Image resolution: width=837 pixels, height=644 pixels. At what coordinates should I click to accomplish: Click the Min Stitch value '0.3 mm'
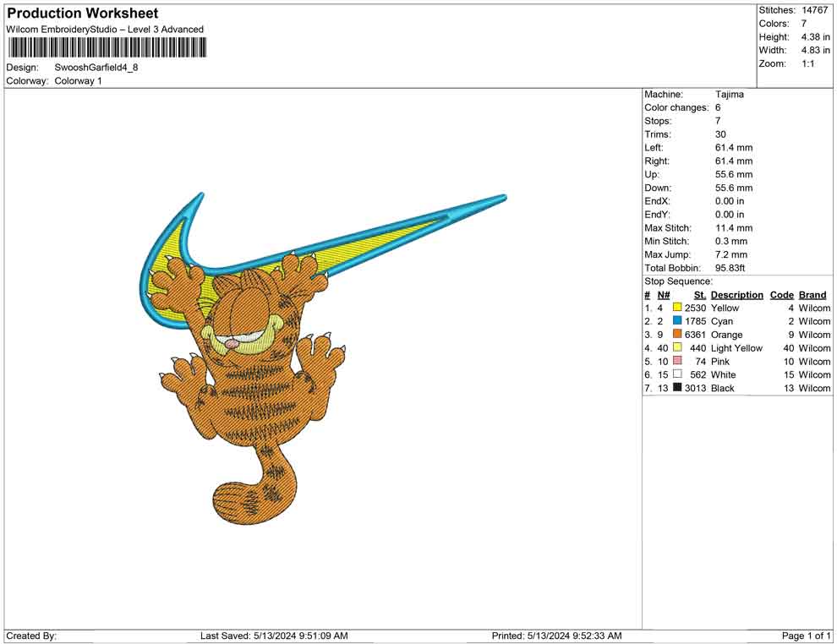click(x=731, y=241)
